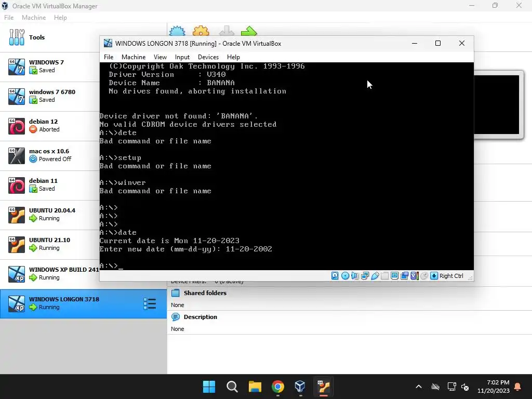The image size is (532, 399).
Task: Click the Settings gear toolbar icon in Manager
Action: (201, 31)
